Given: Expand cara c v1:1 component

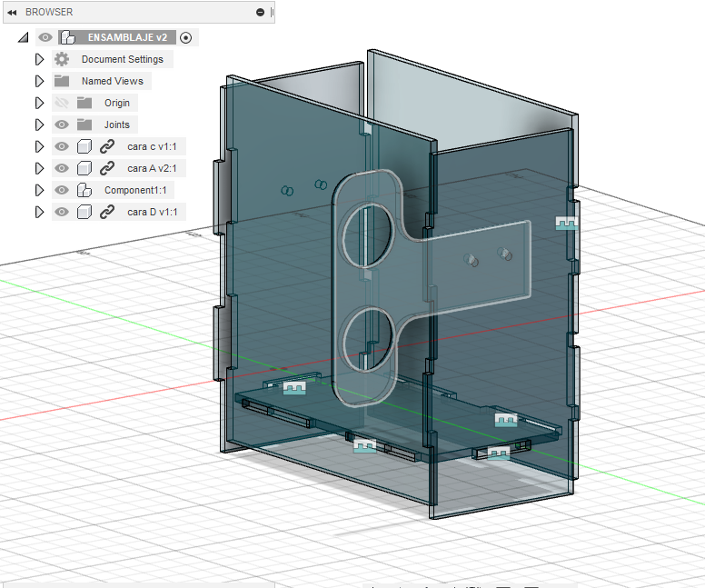Looking at the screenshot, I should (x=40, y=146).
